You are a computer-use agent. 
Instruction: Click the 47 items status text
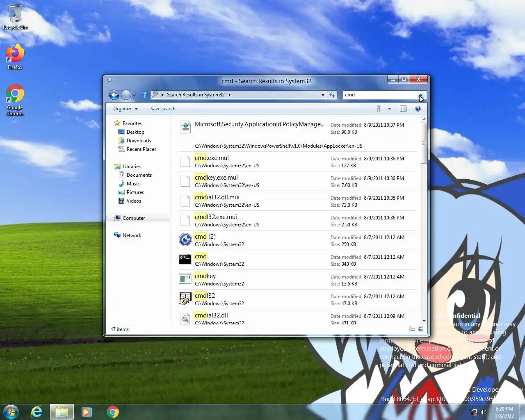click(120, 329)
